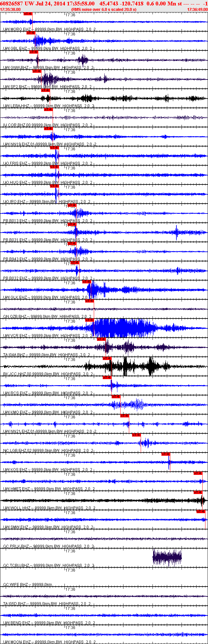Click the UW VCR EHZ station label
This screenshot has height=644, width=208.
pyautogui.click(x=15, y=336)
